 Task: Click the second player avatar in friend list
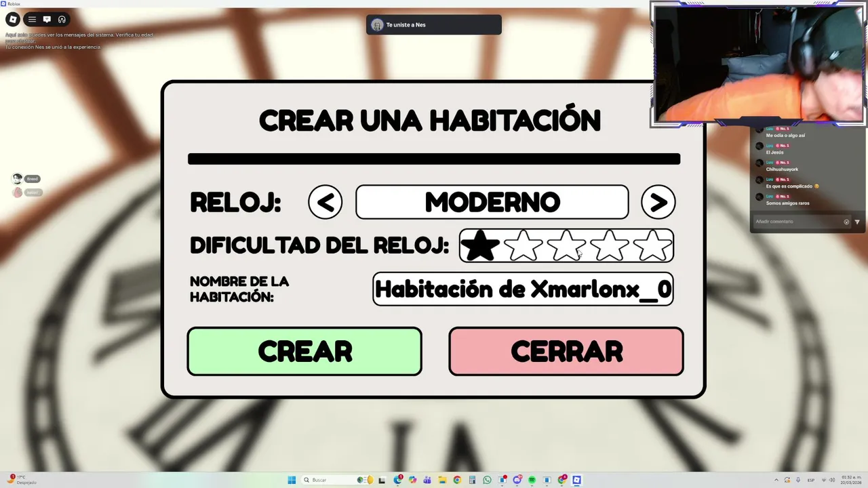tap(18, 192)
